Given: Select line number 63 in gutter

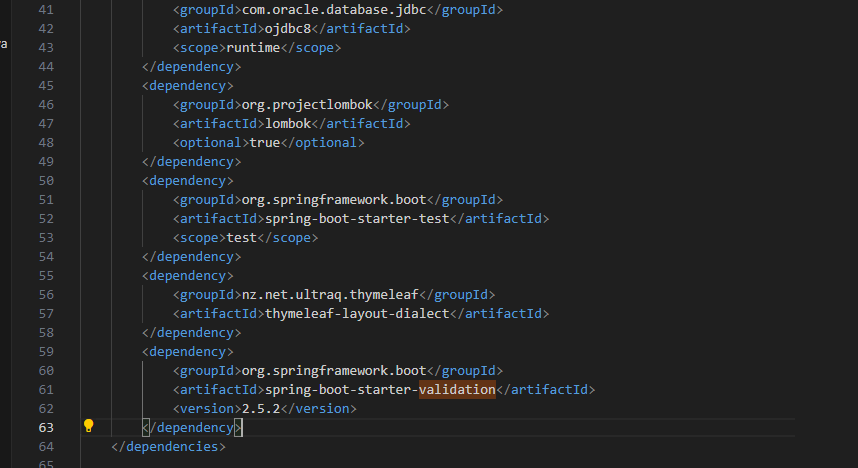Looking at the screenshot, I should point(46,427).
